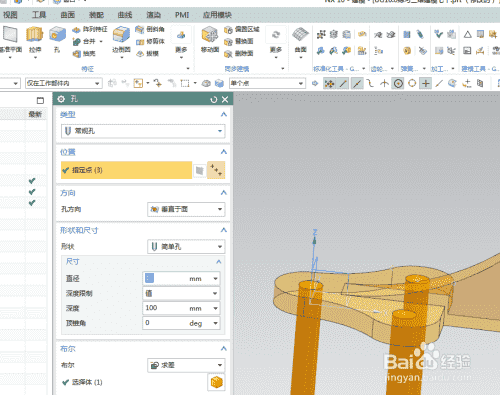Open the 仅在工作部件内 selection scope dropdown
The width and height of the screenshot is (500, 395).
[x=64, y=83]
